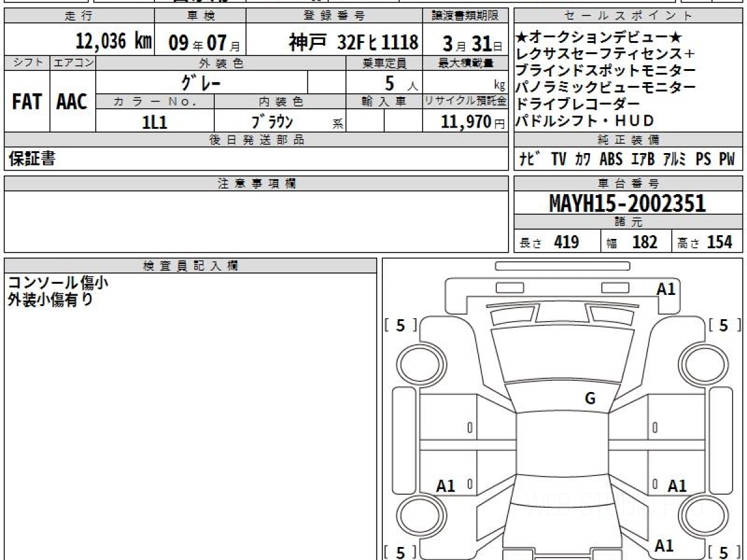Click the パドルシフト・HUD line
Viewport: 747px width, 560px height.
pos(585,121)
